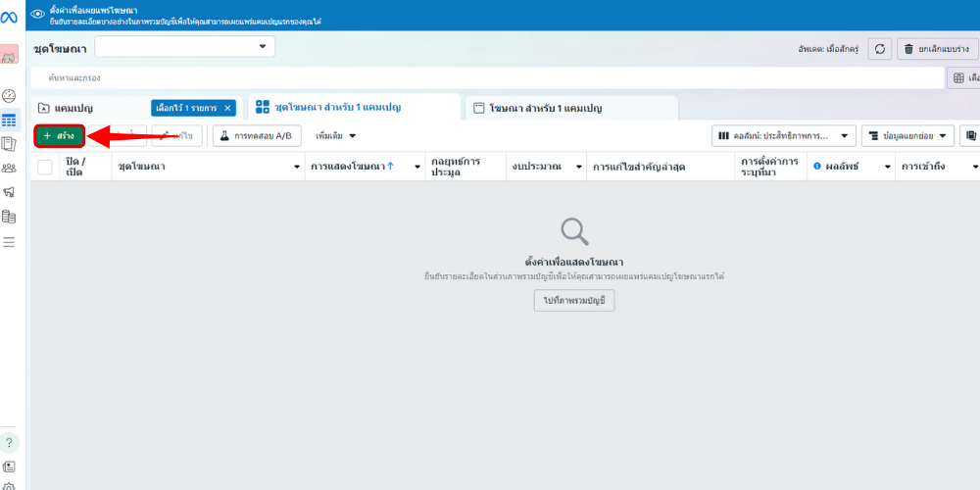Open the Audiences people icon in sidebar

coord(9,168)
